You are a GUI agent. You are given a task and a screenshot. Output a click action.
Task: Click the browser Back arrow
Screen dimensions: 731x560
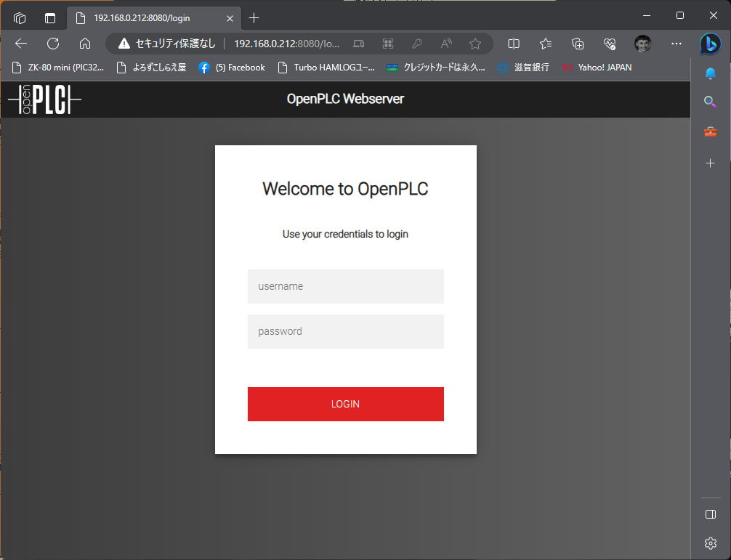21,44
